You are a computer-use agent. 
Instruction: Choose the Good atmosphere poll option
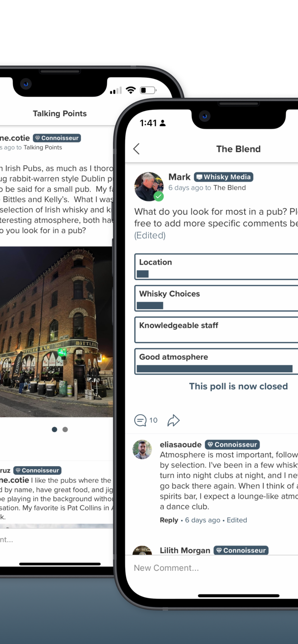point(216,362)
